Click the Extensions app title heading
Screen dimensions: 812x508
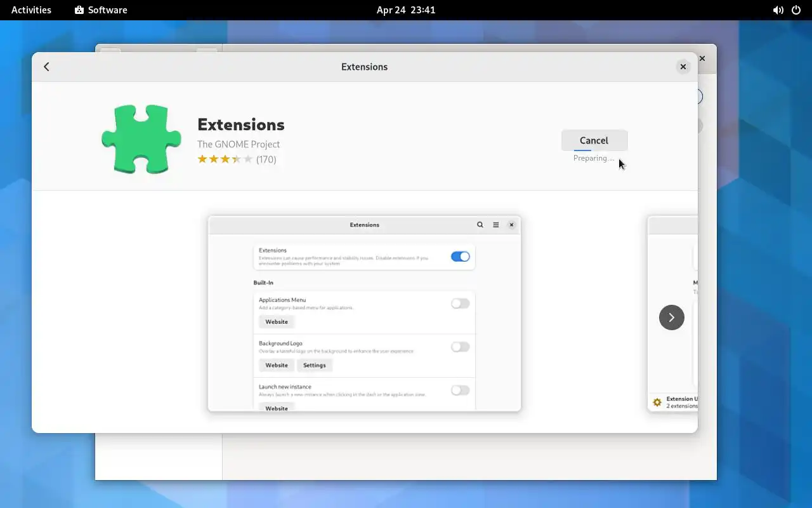[241, 124]
